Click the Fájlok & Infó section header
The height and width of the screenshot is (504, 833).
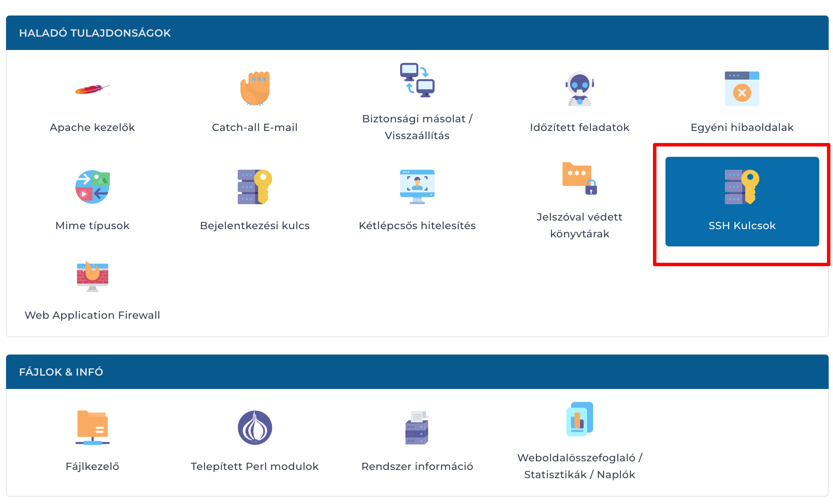[x=61, y=372]
